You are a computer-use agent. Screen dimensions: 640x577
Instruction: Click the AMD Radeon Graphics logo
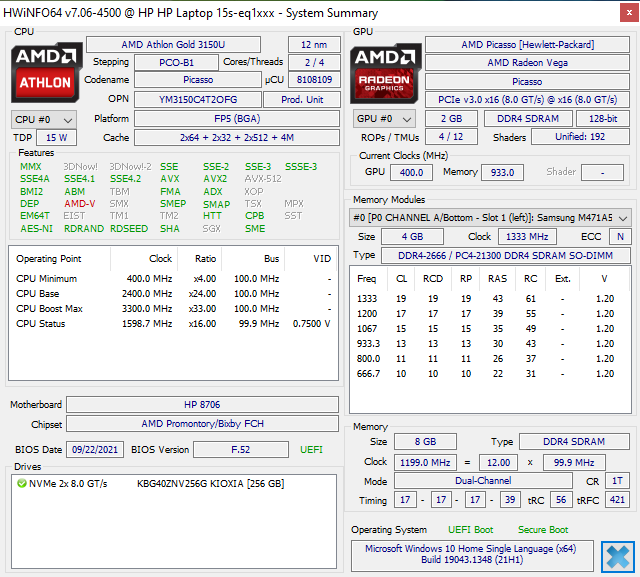pyautogui.click(x=385, y=73)
